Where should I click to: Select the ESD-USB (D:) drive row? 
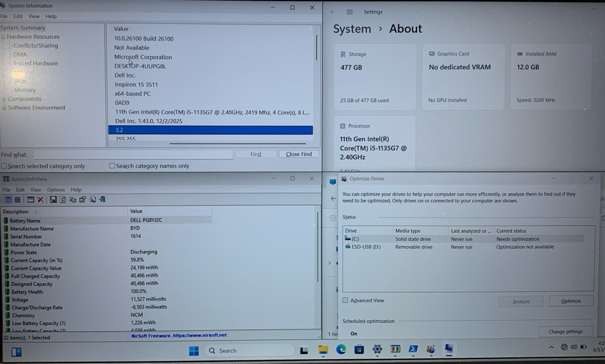463,247
